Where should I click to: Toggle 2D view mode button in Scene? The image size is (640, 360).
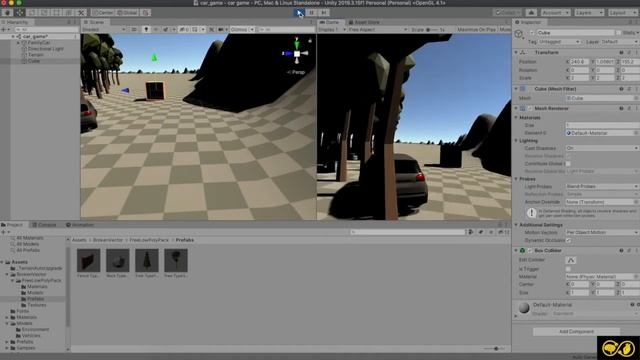click(134, 29)
